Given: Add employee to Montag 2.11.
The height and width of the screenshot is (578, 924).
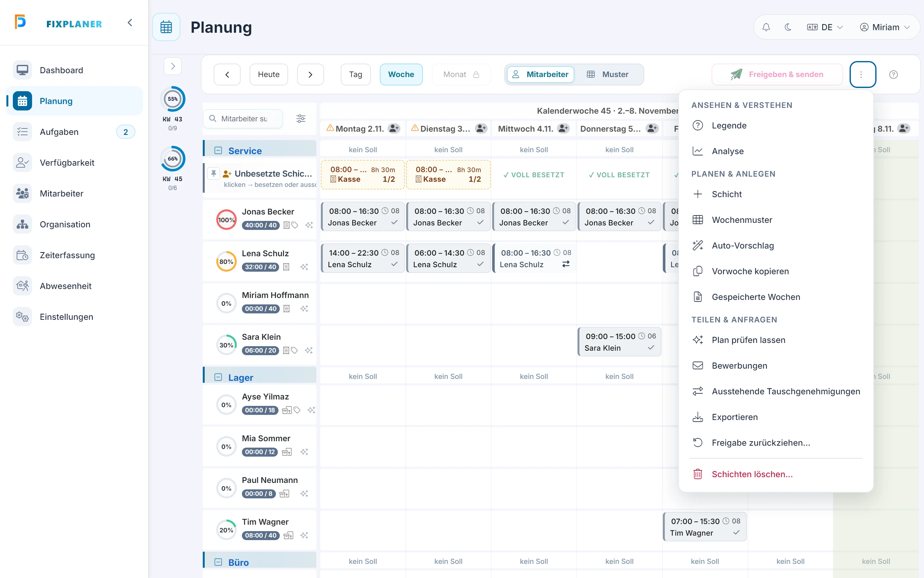Looking at the screenshot, I should pos(394,128).
